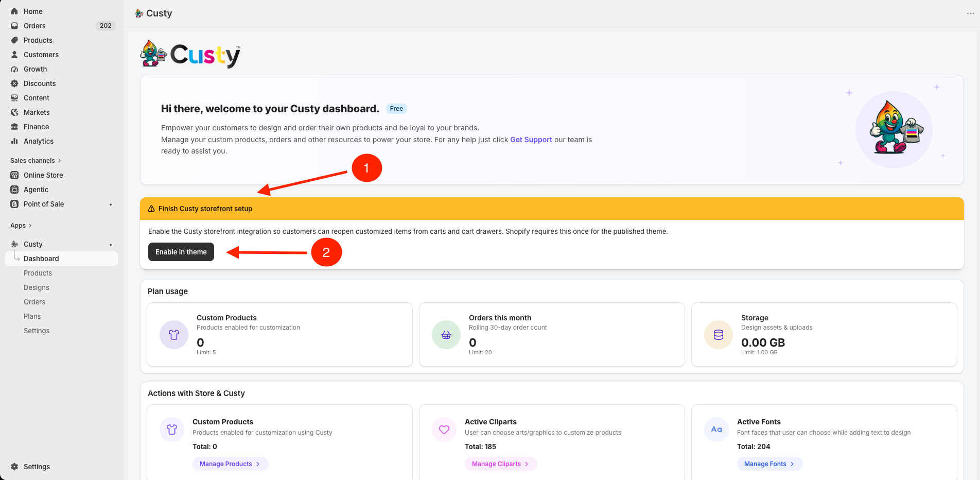Open Orders via its inbox icon
The height and width of the screenshot is (480, 980).
[x=14, y=26]
